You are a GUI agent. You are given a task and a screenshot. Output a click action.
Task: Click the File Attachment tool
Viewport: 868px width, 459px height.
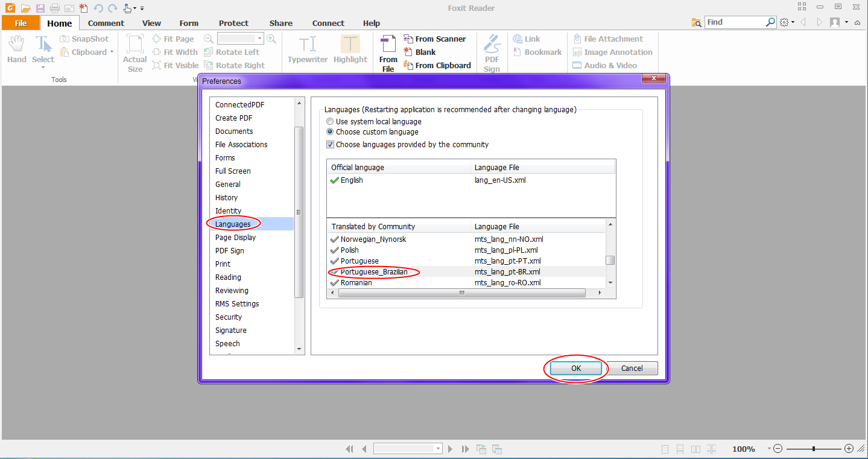pos(608,39)
